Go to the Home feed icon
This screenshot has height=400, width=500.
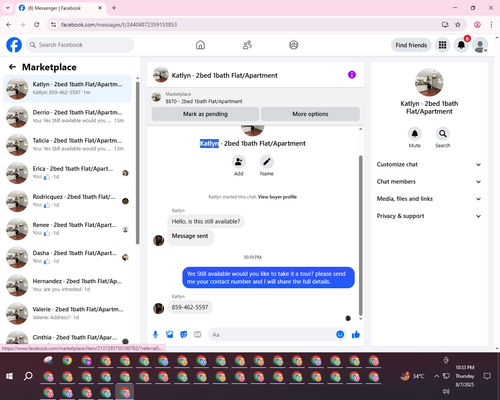coord(200,45)
